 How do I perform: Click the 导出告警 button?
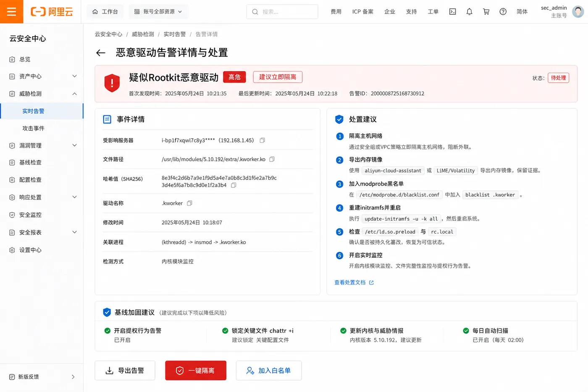tap(125, 371)
